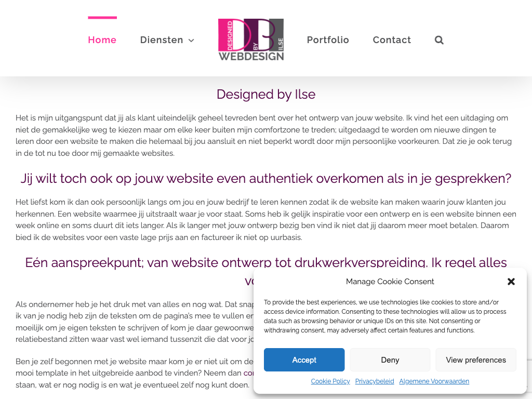532x399 pixels.
Task: Click the Designed by Ilse Webdesign logo
Action: point(251,40)
